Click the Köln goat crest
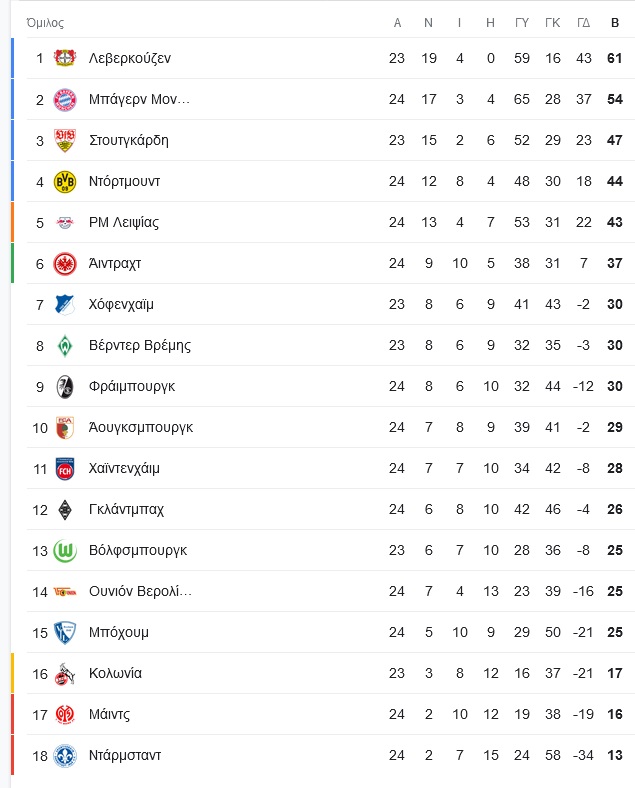635x788 pixels. coord(65,674)
